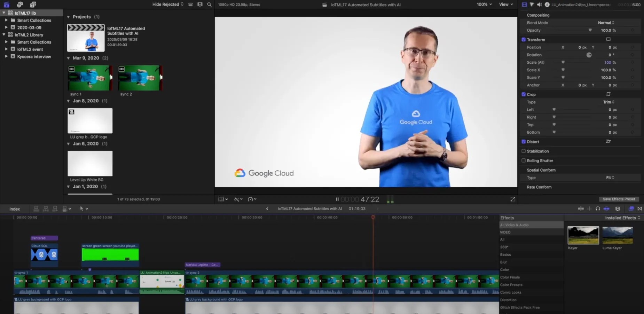Open the Libraries sidebar icon
The height and width of the screenshot is (314, 644).
point(7,5)
